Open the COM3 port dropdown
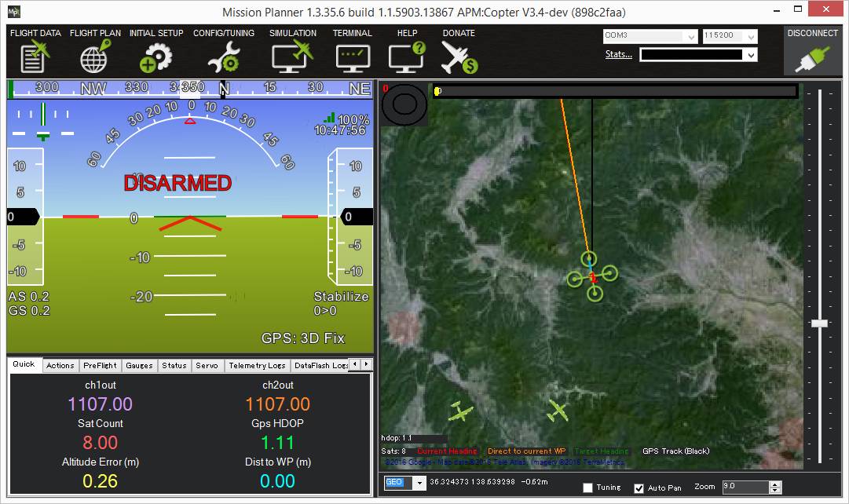Image resolution: width=849 pixels, height=504 pixels. pos(690,35)
